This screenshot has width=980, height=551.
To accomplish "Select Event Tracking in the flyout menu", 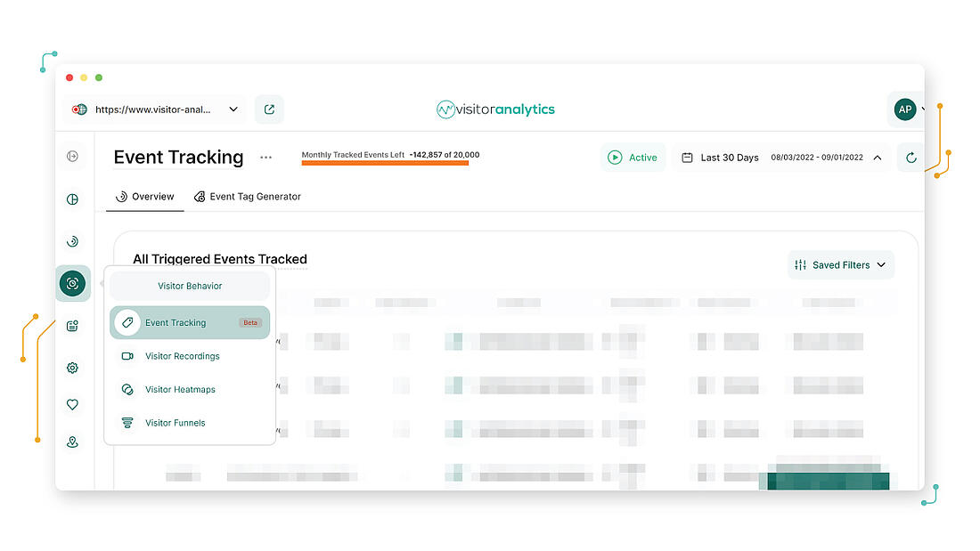I will pos(190,322).
